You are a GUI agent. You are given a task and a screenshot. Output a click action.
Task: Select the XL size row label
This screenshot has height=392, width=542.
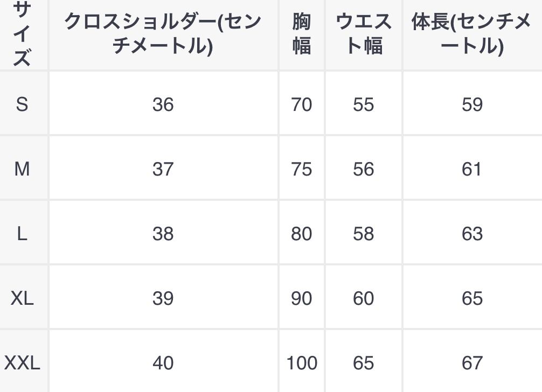[x=22, y=298]
